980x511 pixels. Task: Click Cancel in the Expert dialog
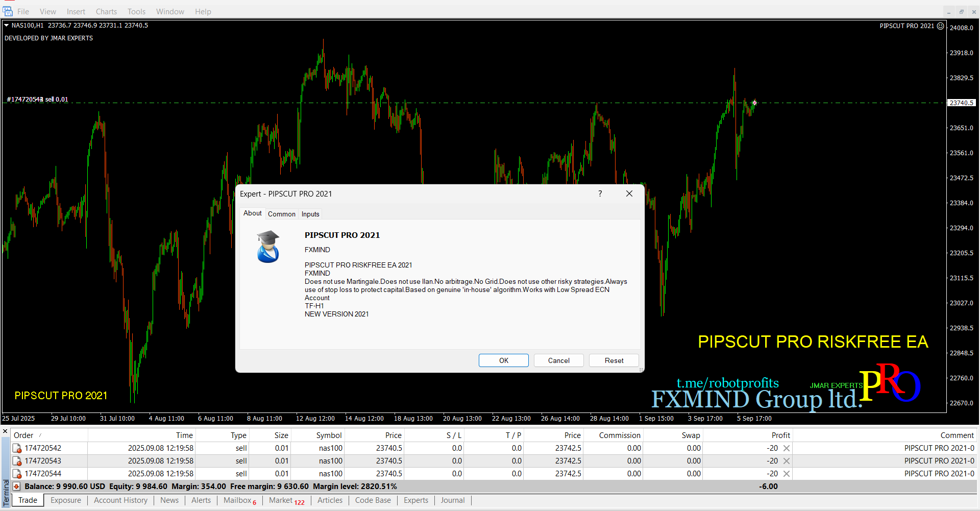coord(559,360)
